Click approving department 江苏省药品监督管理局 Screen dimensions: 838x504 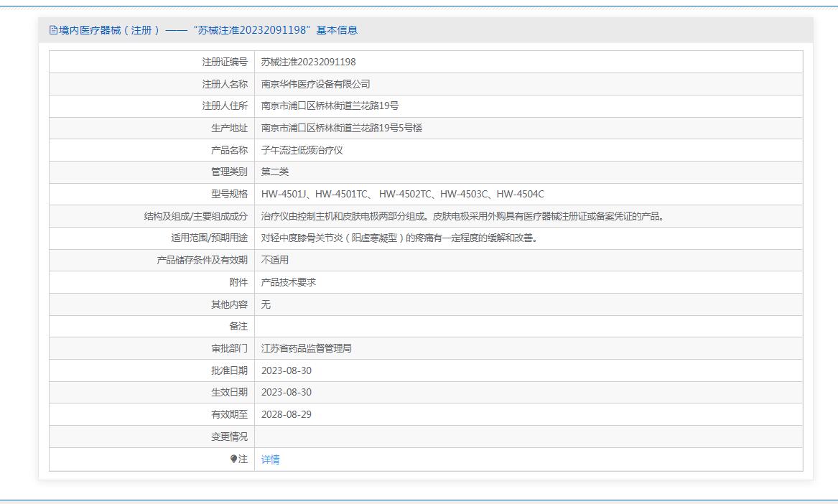[306, 348]
